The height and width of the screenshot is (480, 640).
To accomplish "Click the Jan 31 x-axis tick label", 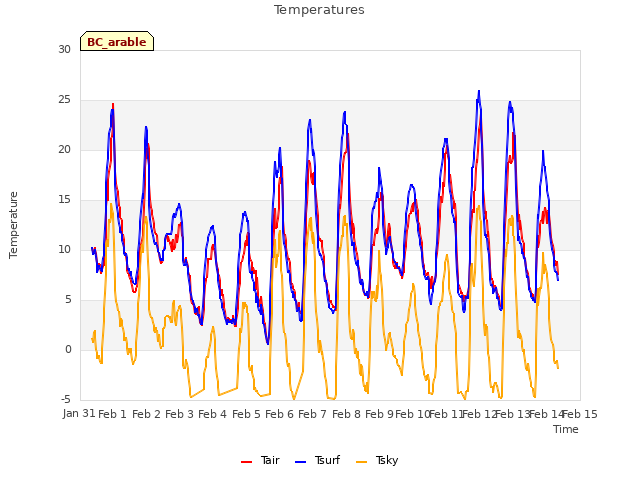I will pyautogui.click(x=79, y=414).
